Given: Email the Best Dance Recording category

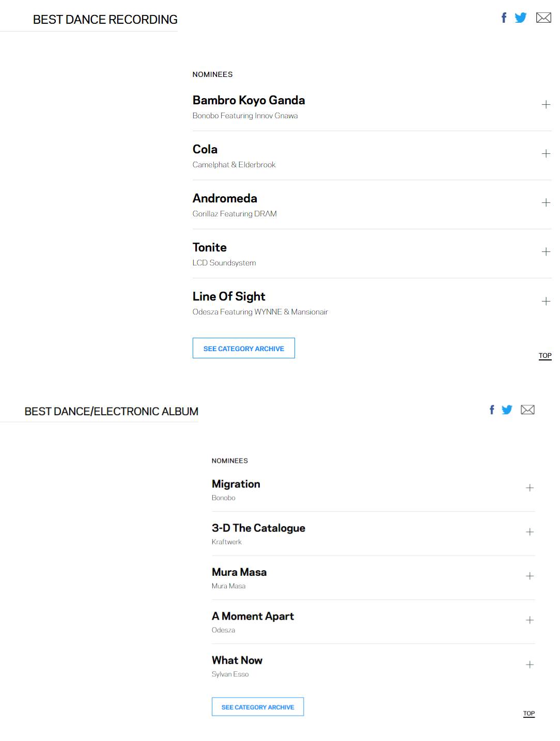Looking at the screenshot, I should coord(543,18).
